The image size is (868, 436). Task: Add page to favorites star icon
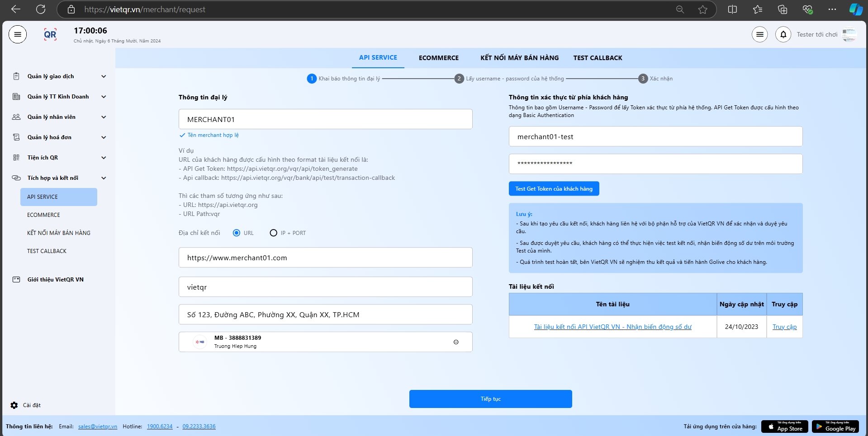(x=702, y=9)
